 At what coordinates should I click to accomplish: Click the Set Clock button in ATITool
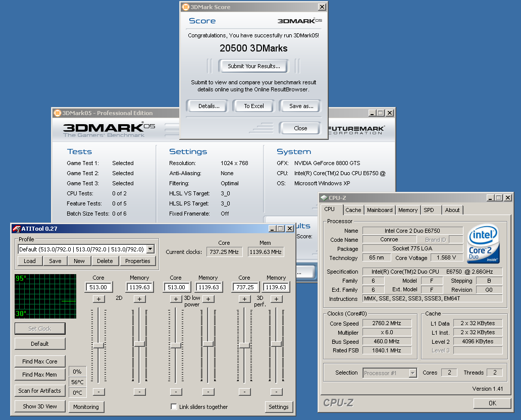coord(40,329)
